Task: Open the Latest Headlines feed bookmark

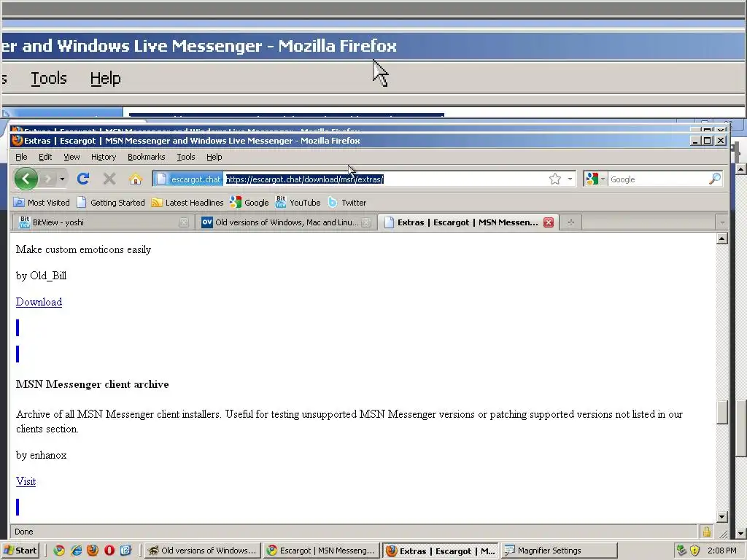Action: 187,203
